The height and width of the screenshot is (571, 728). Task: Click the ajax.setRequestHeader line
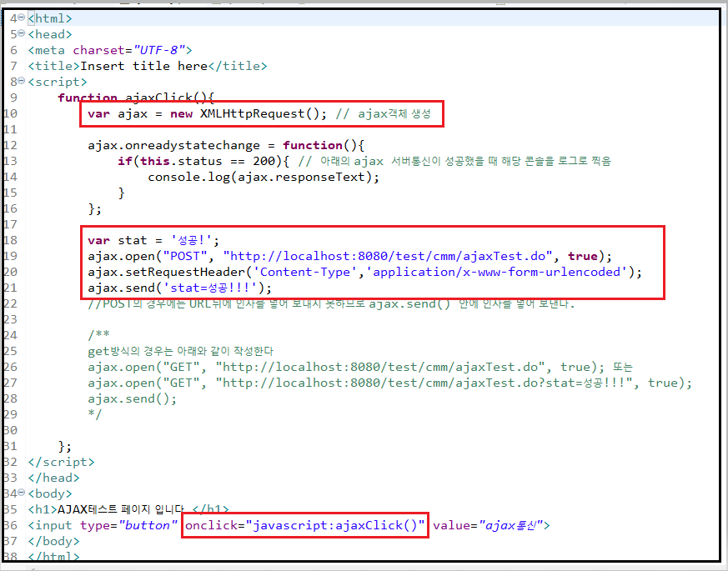(365, 272)
